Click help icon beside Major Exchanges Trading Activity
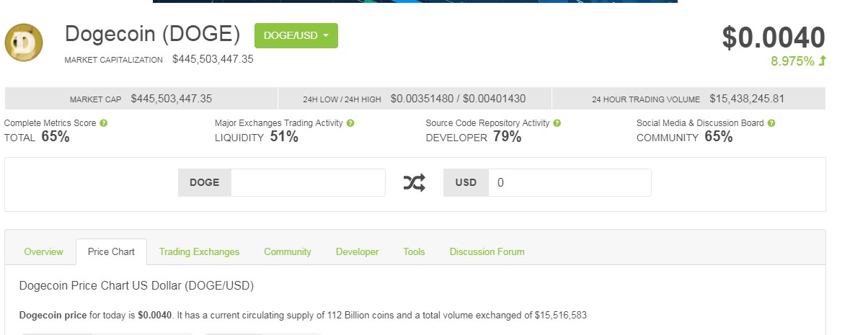 point(350,123)
